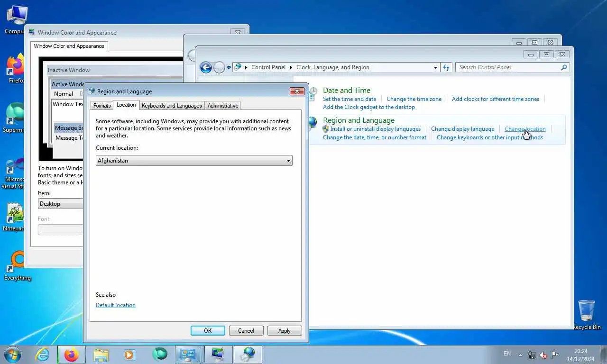Expand arrow after Control Panel breadcrumb

pos(291,67)
